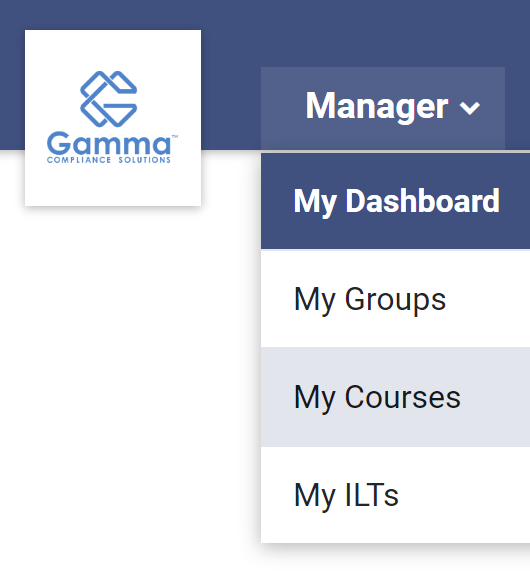
Task: Select My Dashboard from the menu
Action: pyautogui.click(x=396, y=201)
